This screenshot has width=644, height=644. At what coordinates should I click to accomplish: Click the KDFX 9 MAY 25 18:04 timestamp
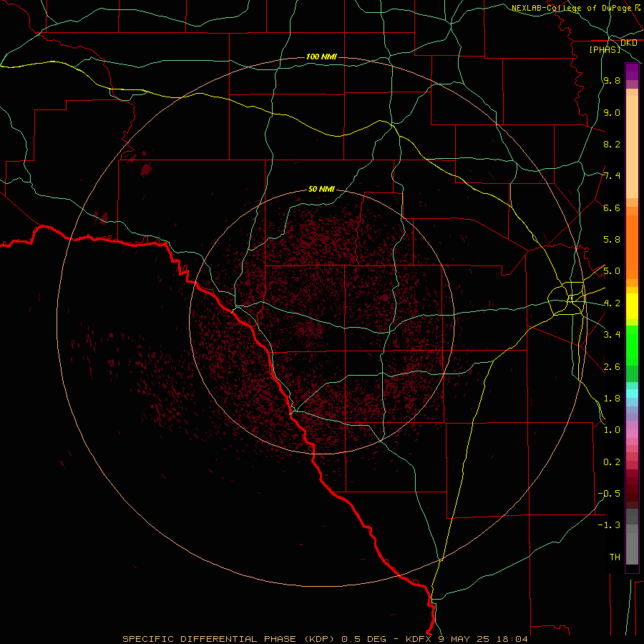click(467, 639)
